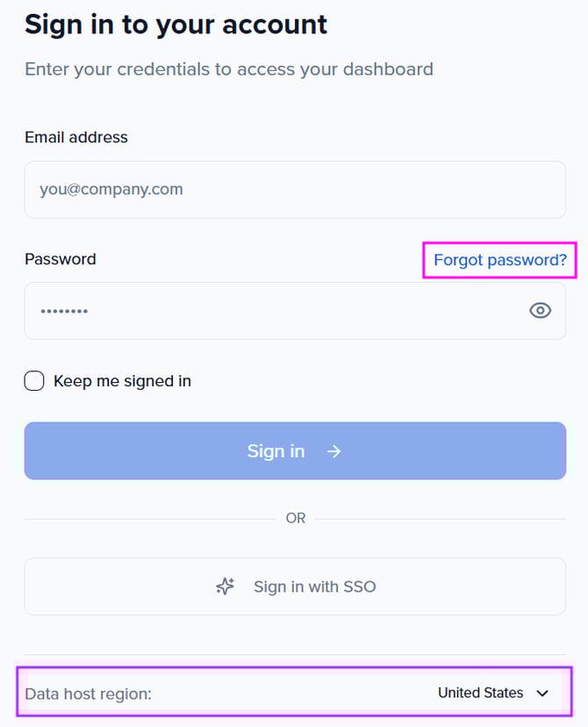Viewport: 588px width, 727px height.
Task: Click the "Email address" field label
Action: [76, 137]
